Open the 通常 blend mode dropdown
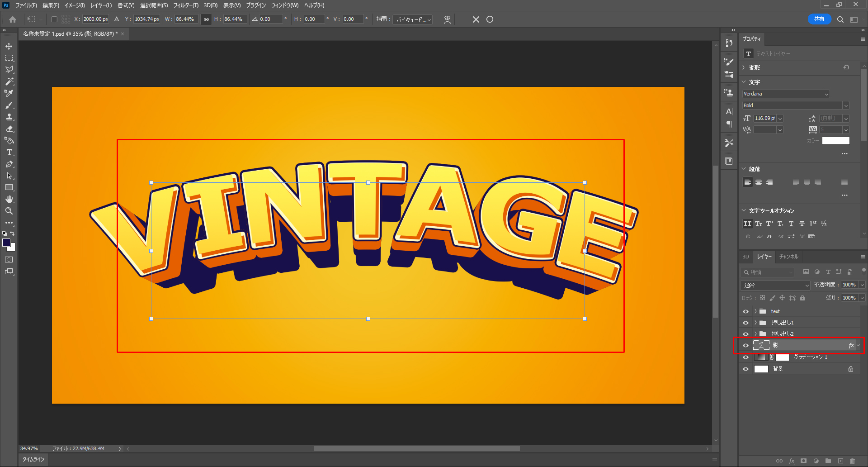This screenshot has height=467, width=868. [x=775, y=285]
